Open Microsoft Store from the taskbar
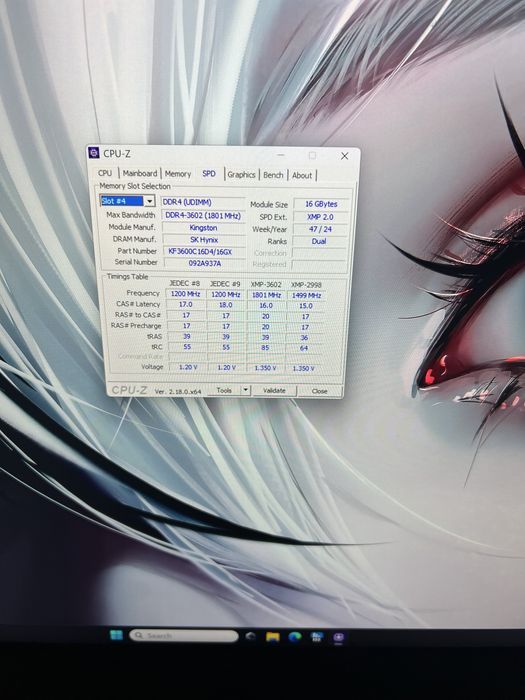This screenshot has width=525, height=700. tap(317, 637)
